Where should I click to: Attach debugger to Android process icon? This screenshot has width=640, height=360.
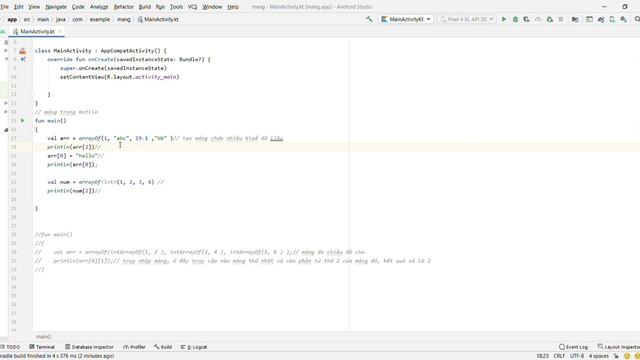[x=550, y=19]
